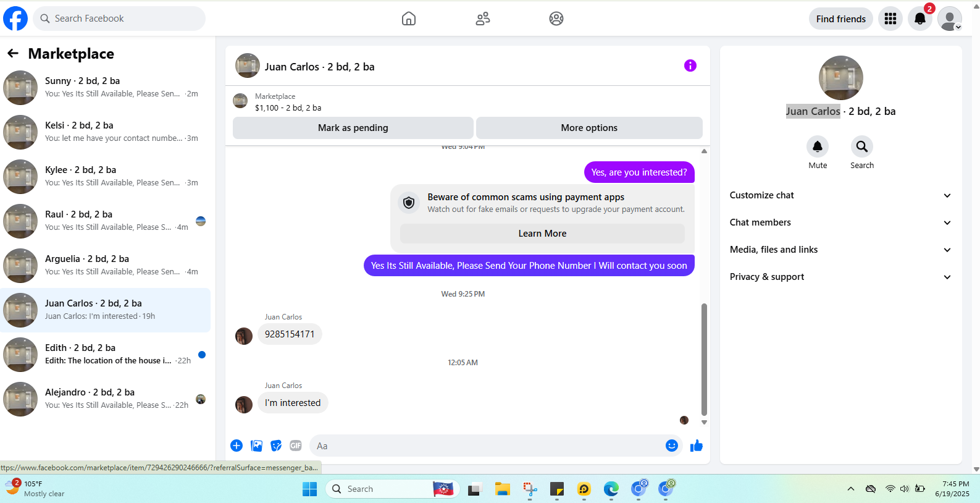Click the Mark as pending button

pyautogui.click(x=353, y=128)
